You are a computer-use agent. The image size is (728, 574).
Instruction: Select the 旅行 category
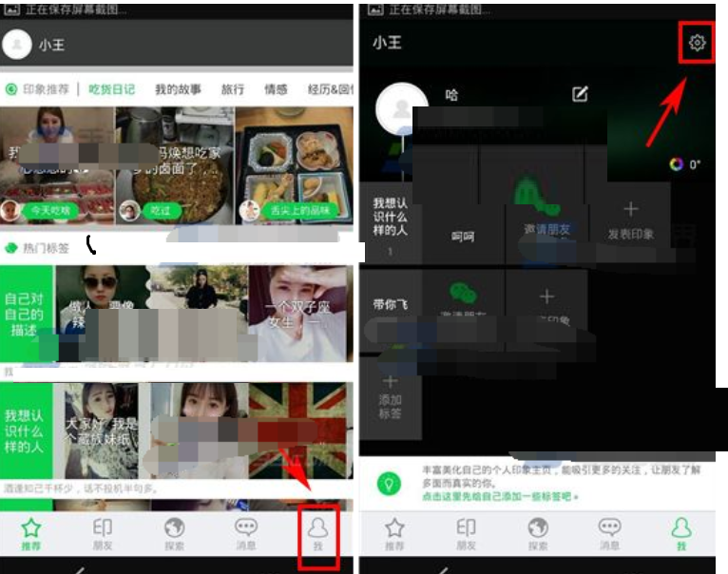coord(233,89)
